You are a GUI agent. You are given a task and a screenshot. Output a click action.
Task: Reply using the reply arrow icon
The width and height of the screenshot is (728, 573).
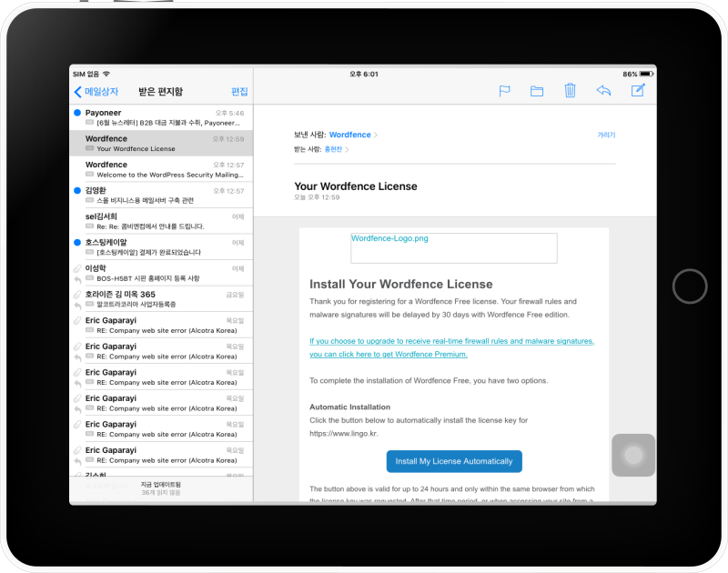603,90
